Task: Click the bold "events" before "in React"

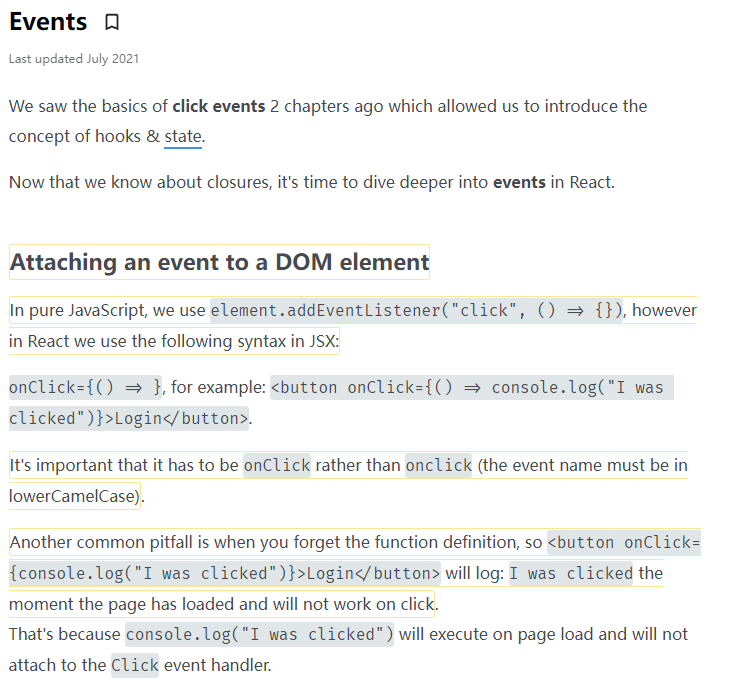Action: click(x=519, y=182)
